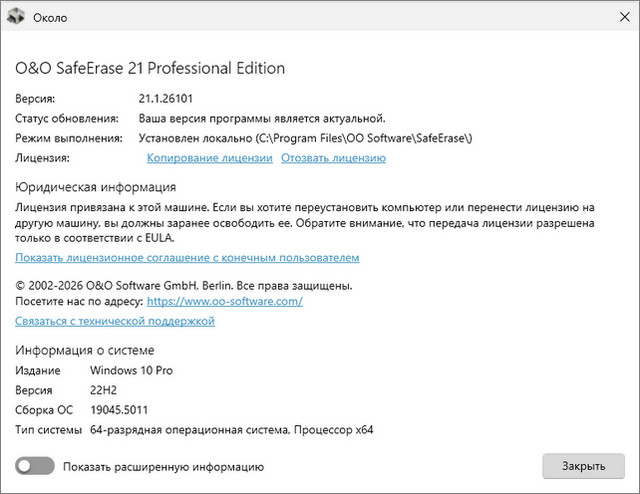Click Связаться с технической поддержкой link
This screenshot has width=640, height=494.
pyautogui.click(x=115, y=321)
